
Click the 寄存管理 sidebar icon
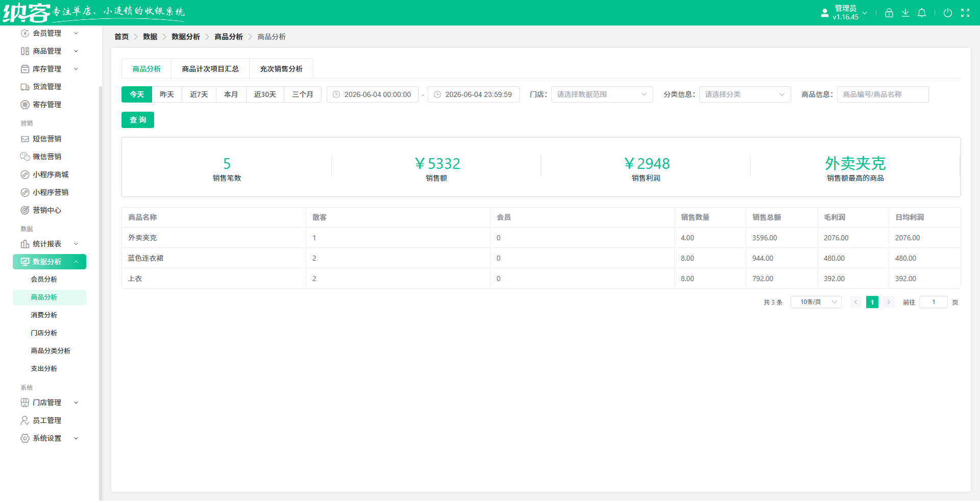pyautogui.click(x=24, y=105)
